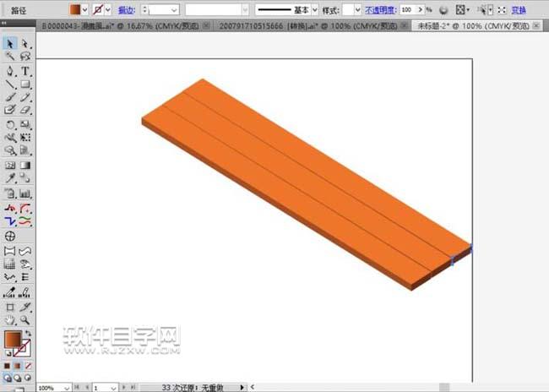Select the Hand tool

tap(10, 319)
